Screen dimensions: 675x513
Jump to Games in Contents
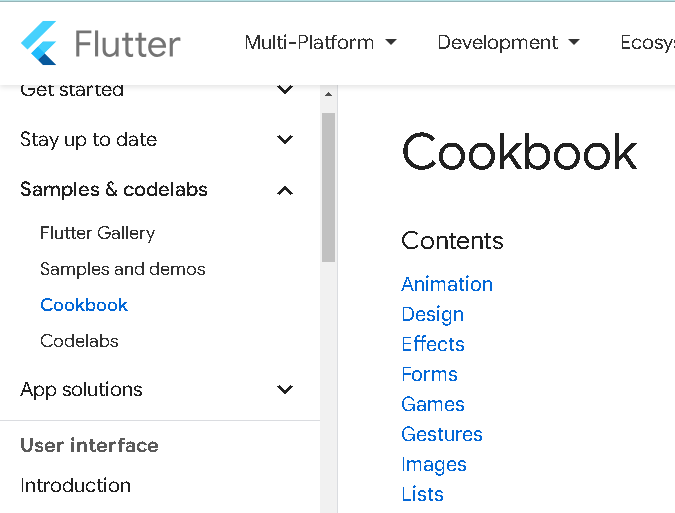pos(433,404)
